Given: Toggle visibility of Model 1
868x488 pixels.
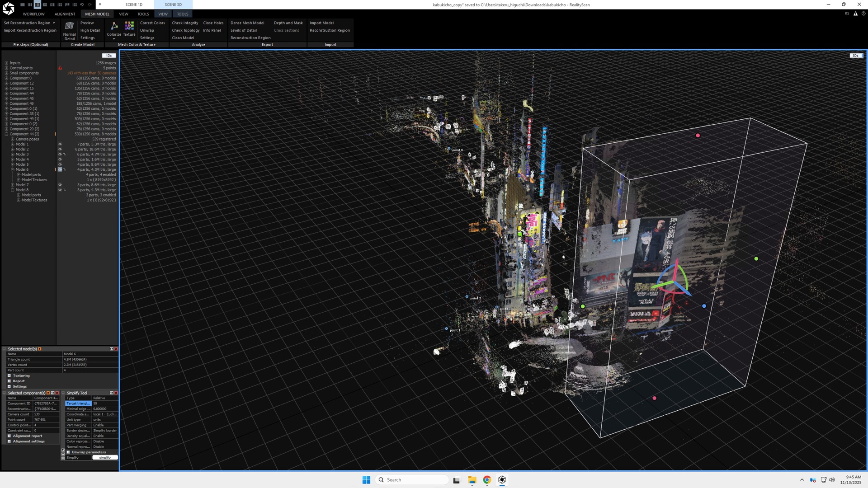Looking at the screenshot, I should point(60,144).
